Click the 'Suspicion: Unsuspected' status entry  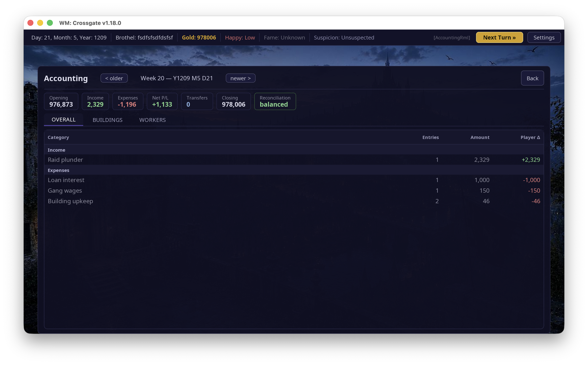(x=344, y=37)
